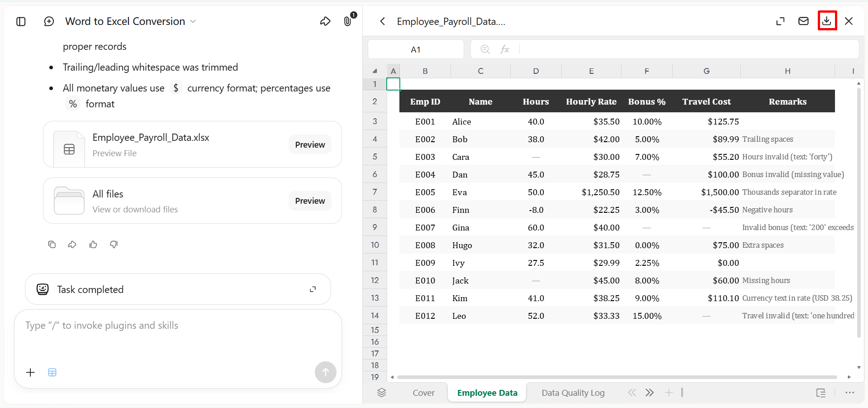The image size is (868, 408).
Task: Open Word to Excel Conversion title dropdown
Action: click(x=193, y=21)
